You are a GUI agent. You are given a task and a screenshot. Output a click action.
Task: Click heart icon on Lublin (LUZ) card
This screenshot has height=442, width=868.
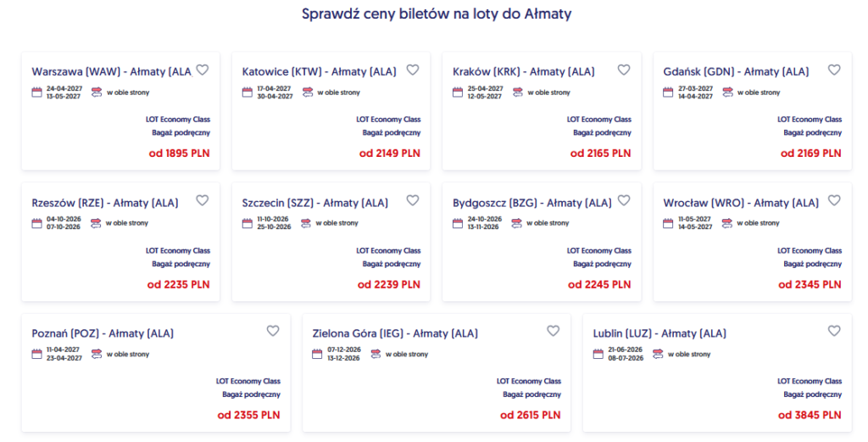point(834,331)
